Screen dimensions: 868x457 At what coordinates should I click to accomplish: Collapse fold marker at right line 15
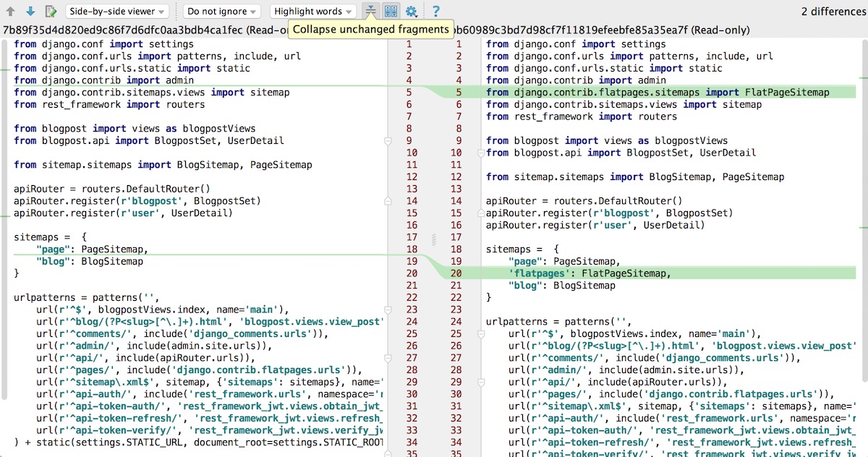coord(480,213)
